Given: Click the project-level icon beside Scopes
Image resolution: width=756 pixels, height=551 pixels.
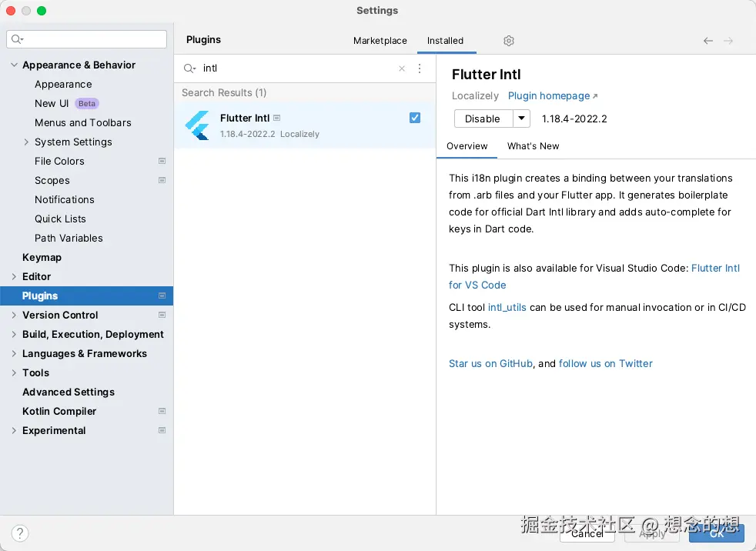Looking at the screenshot, I should click(x=162, y=180).
